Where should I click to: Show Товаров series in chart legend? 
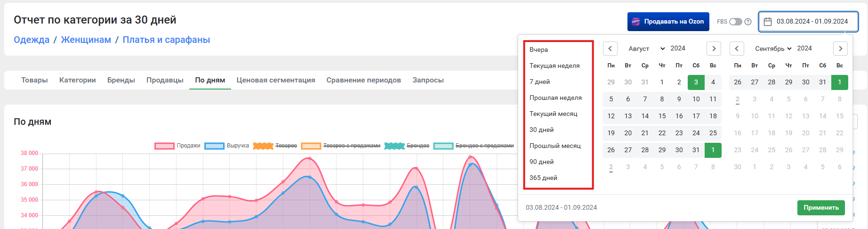(275, 146)
